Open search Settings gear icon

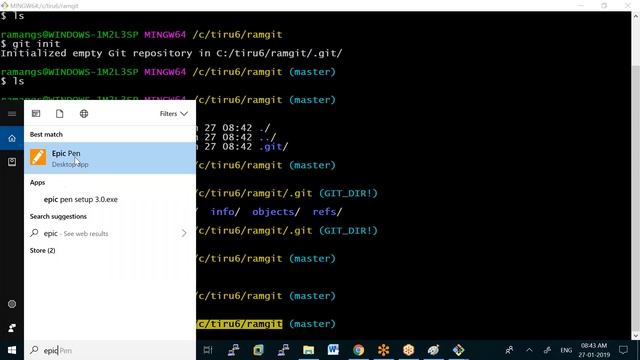12,304
